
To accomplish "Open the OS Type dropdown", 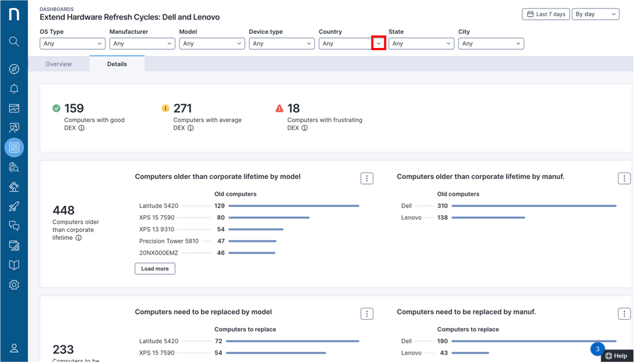I will 72,44.
